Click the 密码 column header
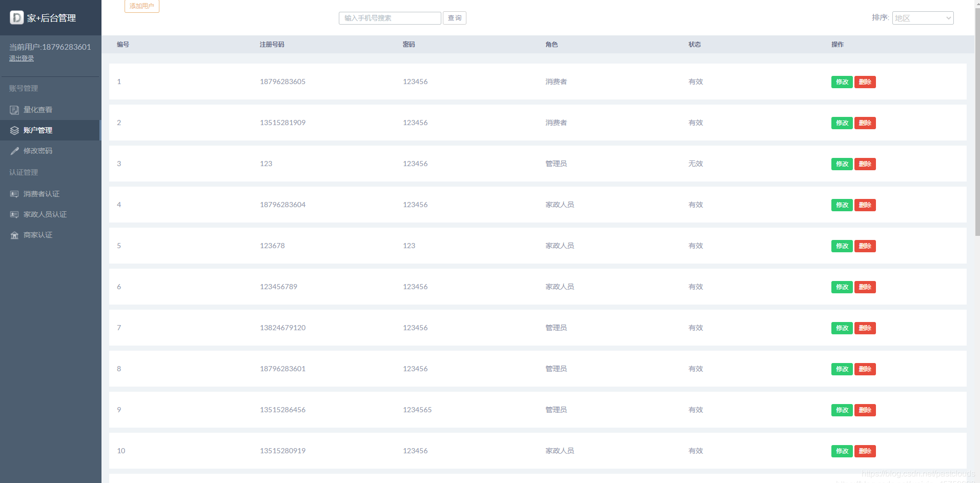The image size is (980, 483). pyautogui.click(x=409, y=45)
